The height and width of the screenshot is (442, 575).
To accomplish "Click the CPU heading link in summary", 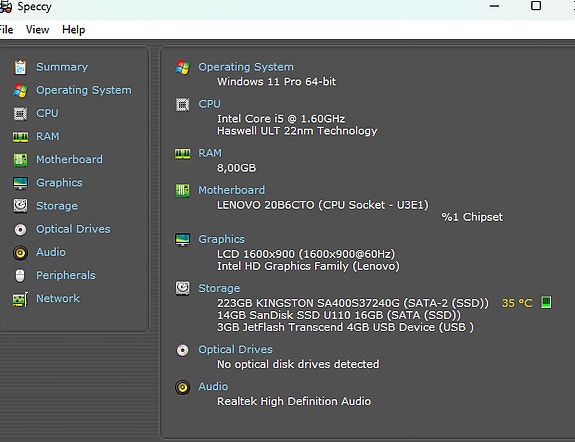I will (209, 104).
